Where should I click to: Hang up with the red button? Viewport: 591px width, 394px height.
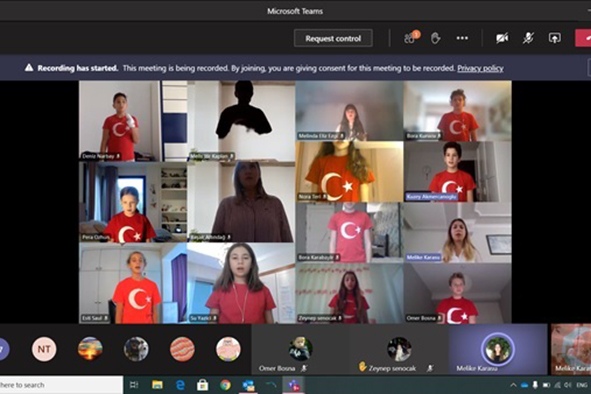coord(583,38)
